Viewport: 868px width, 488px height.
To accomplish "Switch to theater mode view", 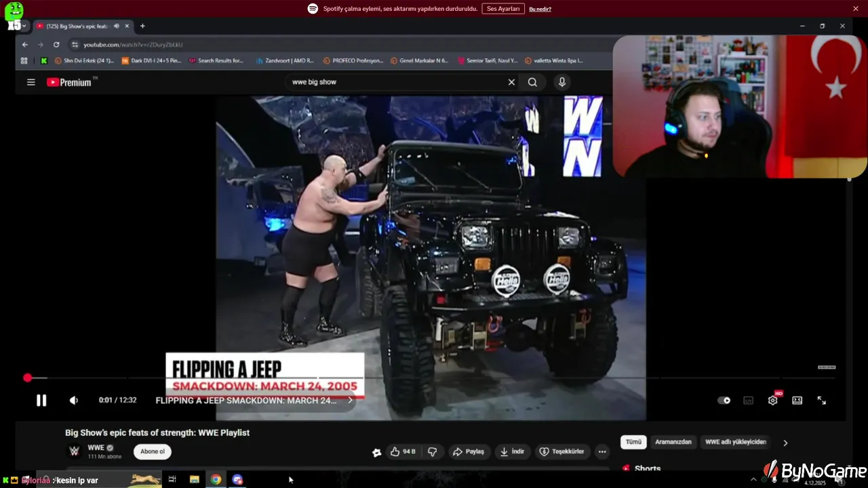I will [797, 401].
